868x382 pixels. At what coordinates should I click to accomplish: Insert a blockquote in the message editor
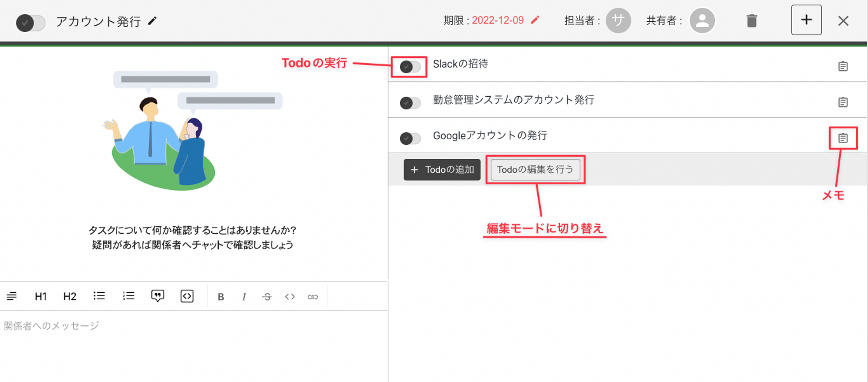[158, 296]
